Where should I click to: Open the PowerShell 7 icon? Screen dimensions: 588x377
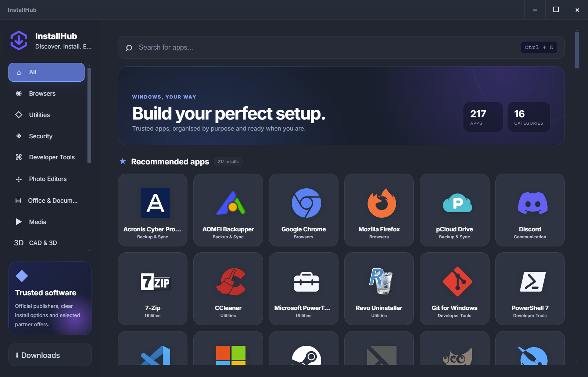click(x=533, y=282)
